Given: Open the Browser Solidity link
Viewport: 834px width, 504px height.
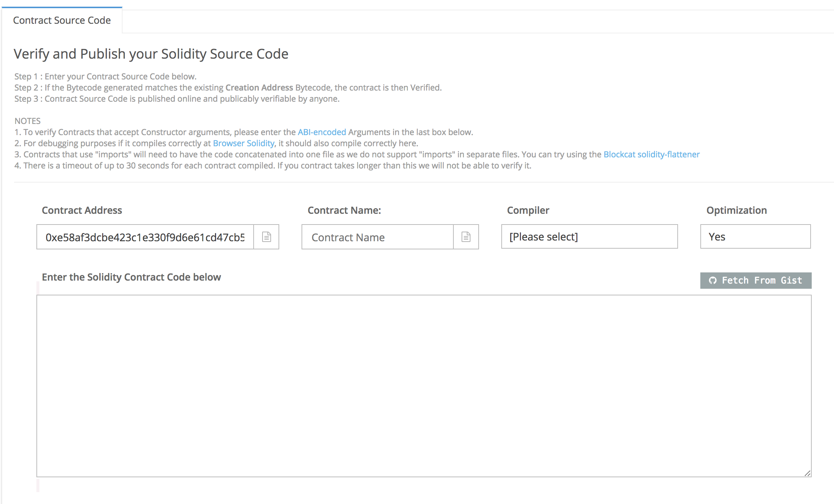Looking at the screenshot, I should [x=243, y=143].
